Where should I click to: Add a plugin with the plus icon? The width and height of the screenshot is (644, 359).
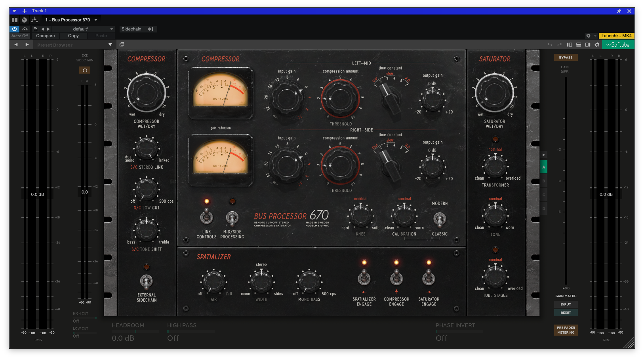(25, 11)
